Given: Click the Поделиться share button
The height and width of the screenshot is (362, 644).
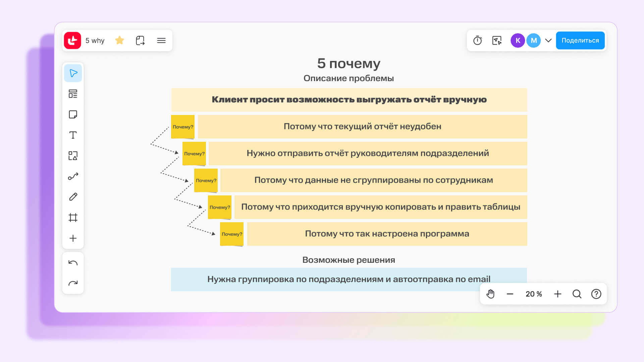Looking at the screenshot, I should click(x=580, y=41).
